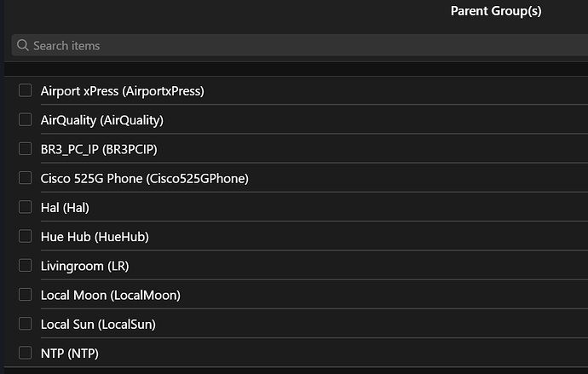Screen dimensions: 588x374
Task: Enable the AirQuality checkbox
Action: click(x=26, y=119)
